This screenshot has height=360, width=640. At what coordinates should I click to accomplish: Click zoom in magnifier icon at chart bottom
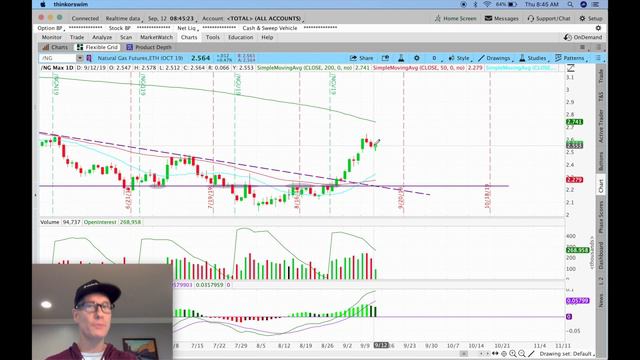(x=513, y=354)
